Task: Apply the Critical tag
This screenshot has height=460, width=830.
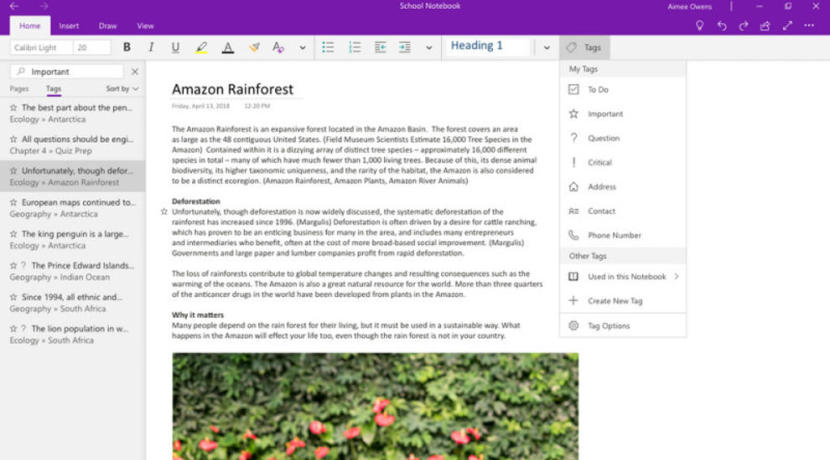Action: pos(622,163)
